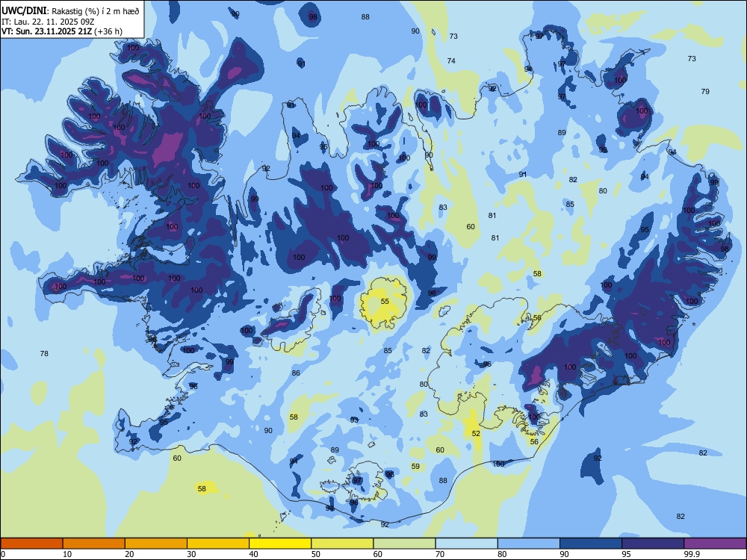747x560 pixels.
Task: Pick the 60–70 pale green legend swatch
Action: pos(404,544)
